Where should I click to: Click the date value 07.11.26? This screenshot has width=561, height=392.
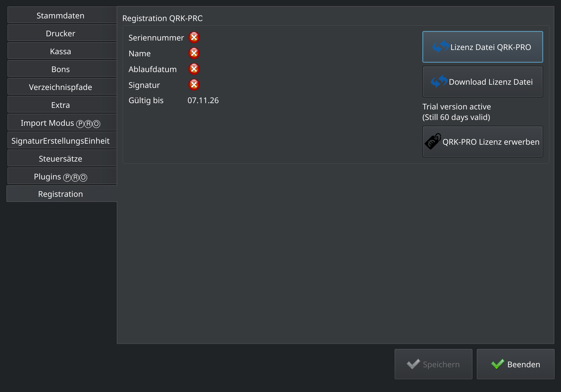(x=203, y=100)
